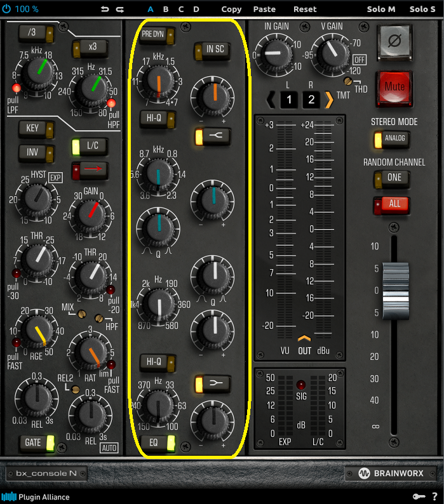Click the compressor HPF trim screw
444x504 pixels.
(99, 319)
